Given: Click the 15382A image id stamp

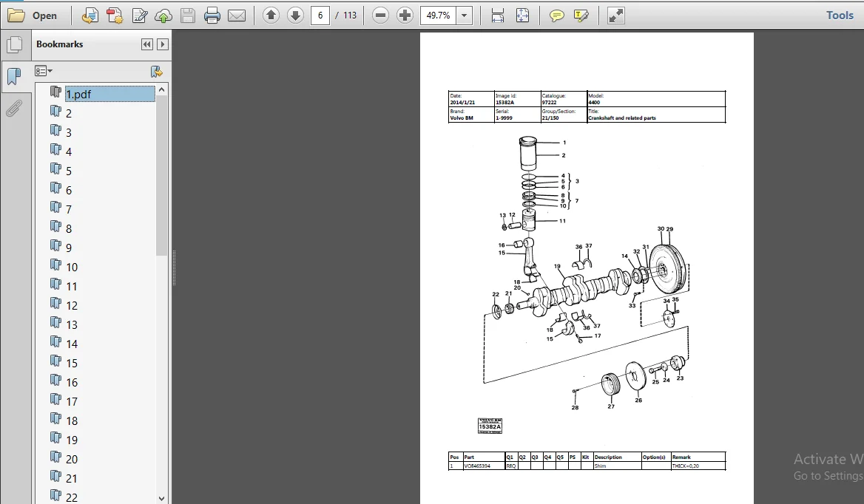Looking at the screenshot, I should [x=490, y=426].
